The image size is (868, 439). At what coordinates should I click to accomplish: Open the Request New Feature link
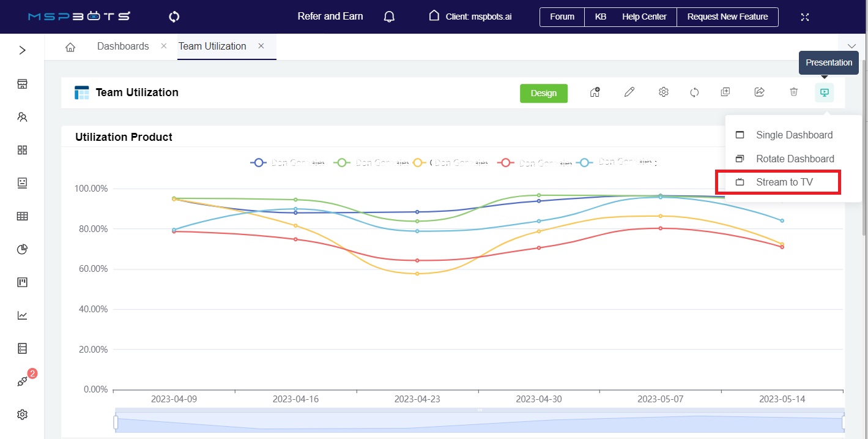click(727, 17)
